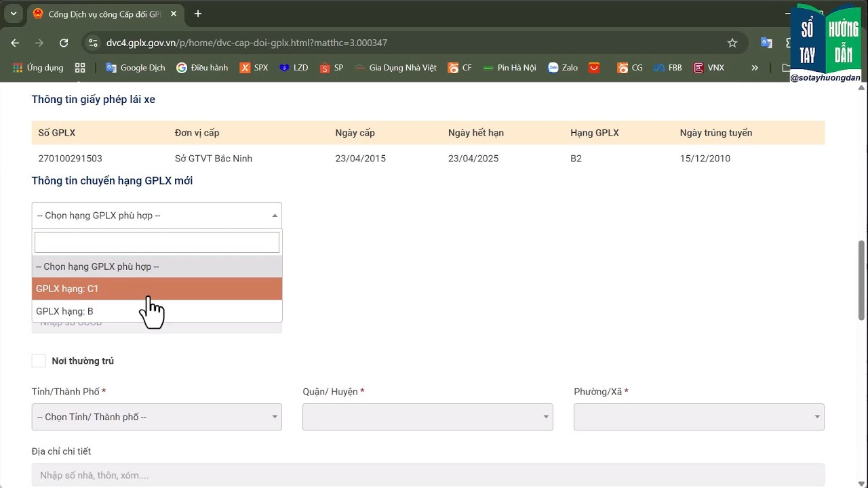Viewport: 868px width, 488px height.
Task: Click the Thông tin chuyển hạng GPLX mới heading
Action: click(x=113, y=181)
